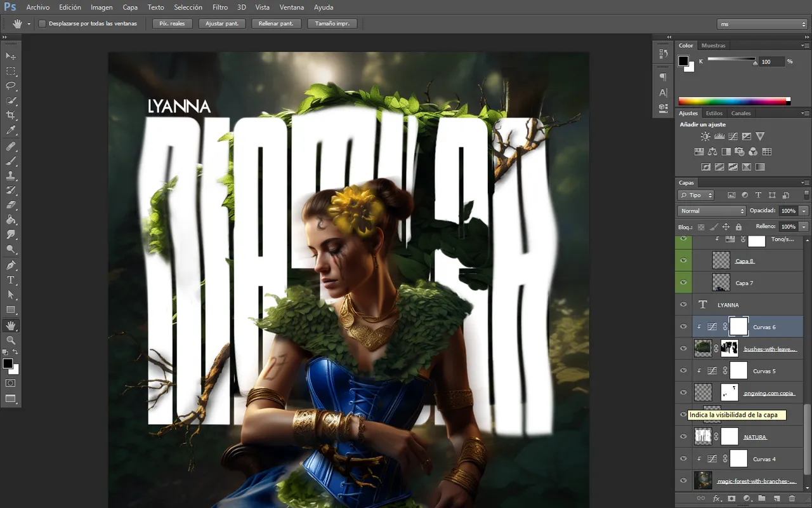This screenshot has width=812, height=508.
Task: Open the Paragraph panel icon
Action: coord(663,77)
